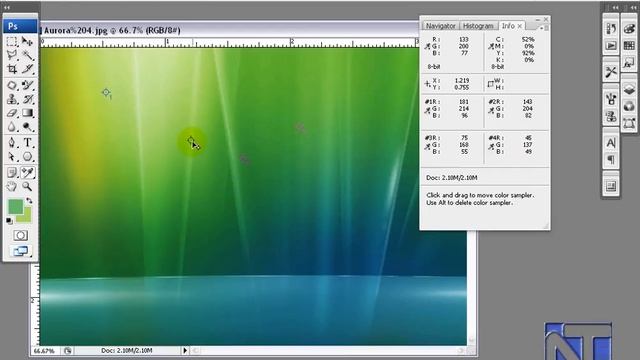Open the Info panel options menu
Image resolution: width=640 pixels, height=360 pixels.
tap(544, 28)
